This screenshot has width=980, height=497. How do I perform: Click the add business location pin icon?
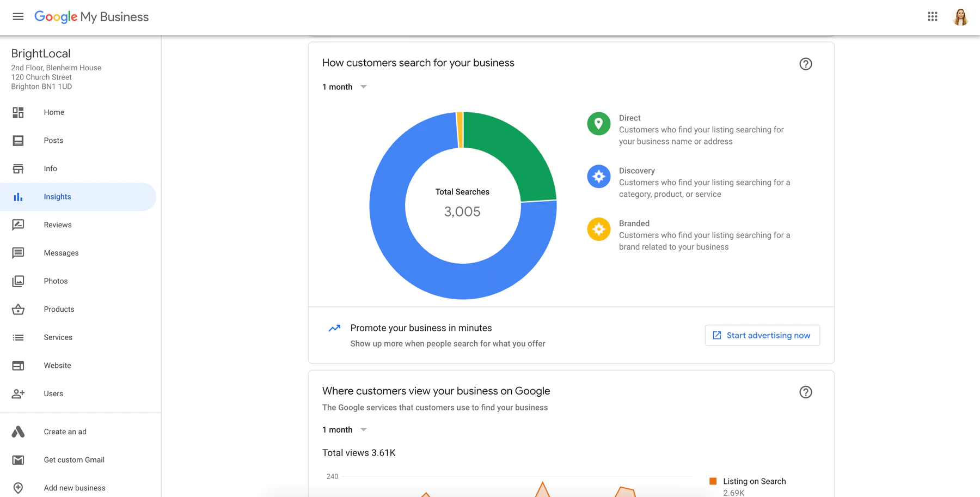click(18, 488)
